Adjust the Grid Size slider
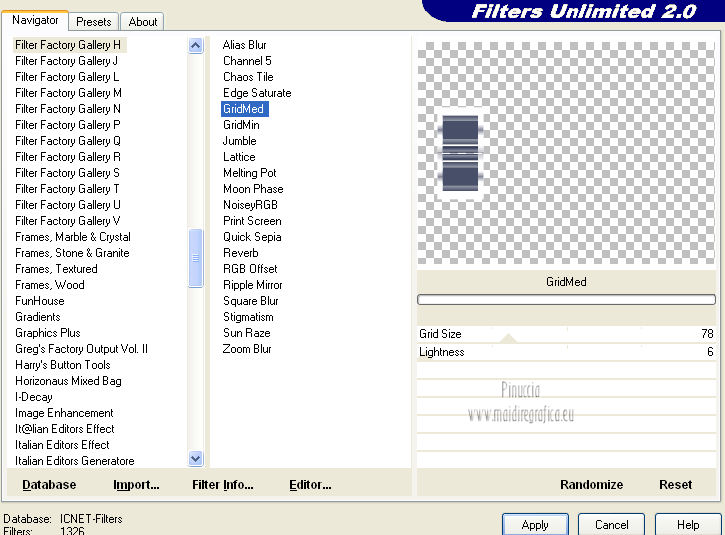Image resolution: width=725 pixels, height=535 pixels. tap(566, 334)
